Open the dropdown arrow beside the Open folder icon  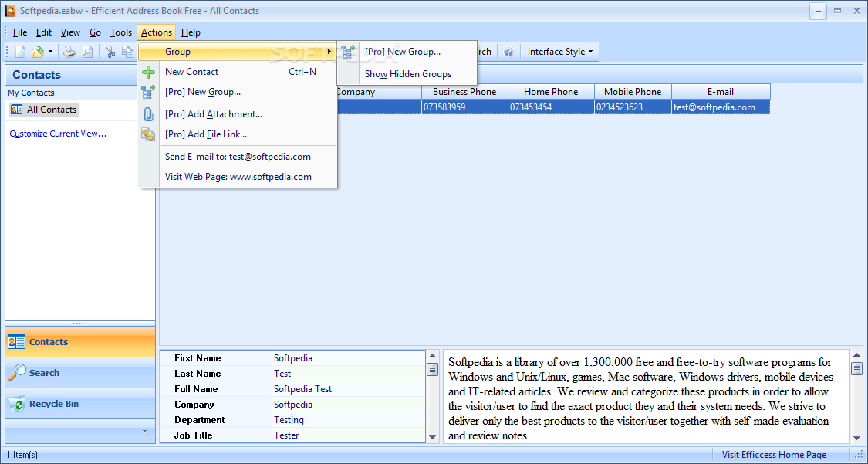[x=50, y=52]
